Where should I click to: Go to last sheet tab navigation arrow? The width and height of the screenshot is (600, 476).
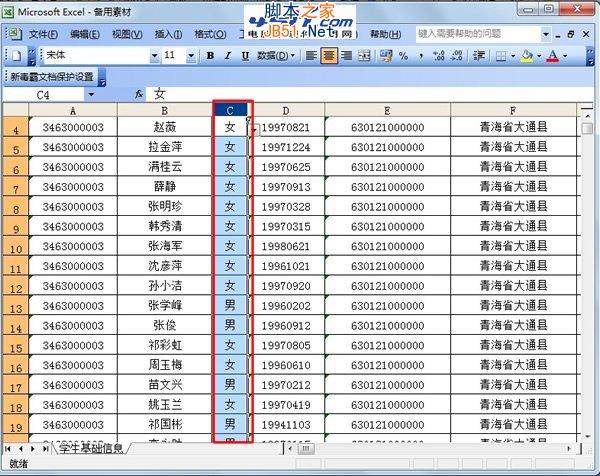[46, 448]
